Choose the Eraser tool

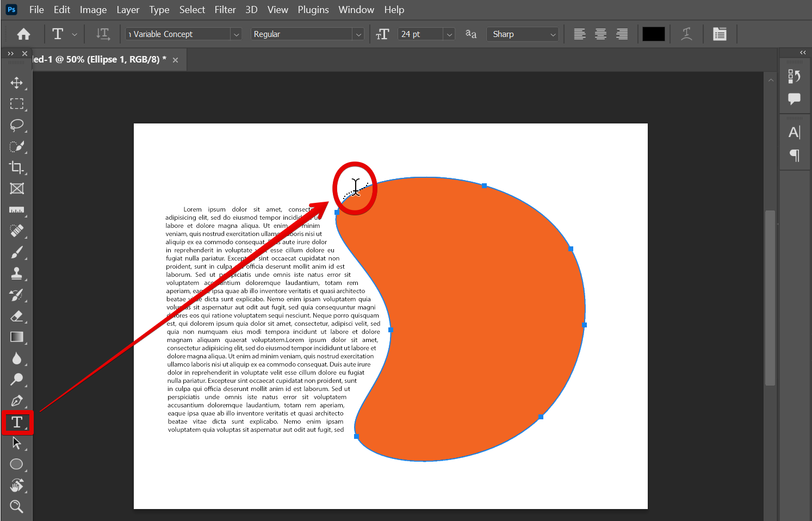[16, 316]
